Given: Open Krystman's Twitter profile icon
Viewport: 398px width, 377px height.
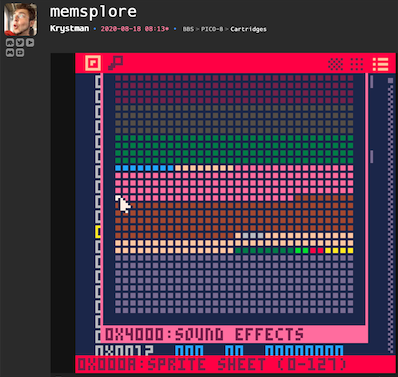Looking at the screenshot, I should pyautogui.click(x=20, y=43).
